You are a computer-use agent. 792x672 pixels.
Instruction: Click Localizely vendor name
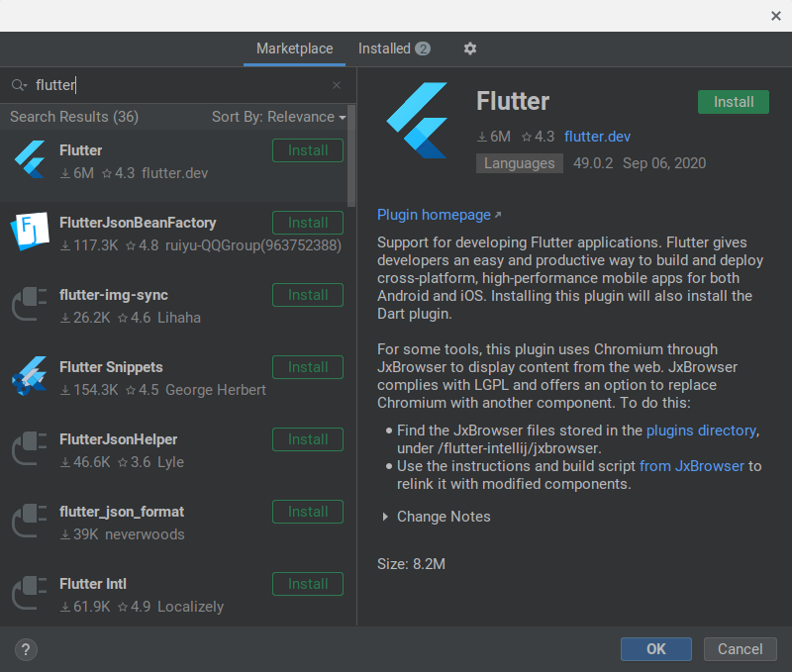tap(190, 607)
